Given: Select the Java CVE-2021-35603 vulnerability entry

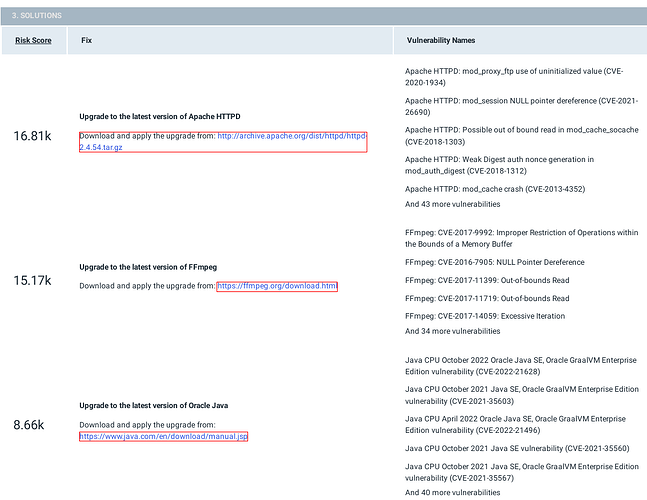Looking at the screenshot, I should click(x=522, y=395).
